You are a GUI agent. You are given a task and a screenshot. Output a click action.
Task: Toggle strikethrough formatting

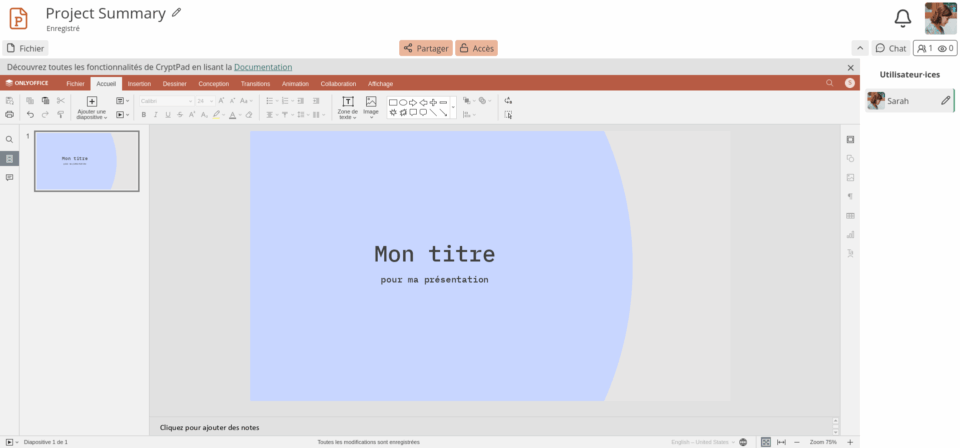(x=180, y=114)
